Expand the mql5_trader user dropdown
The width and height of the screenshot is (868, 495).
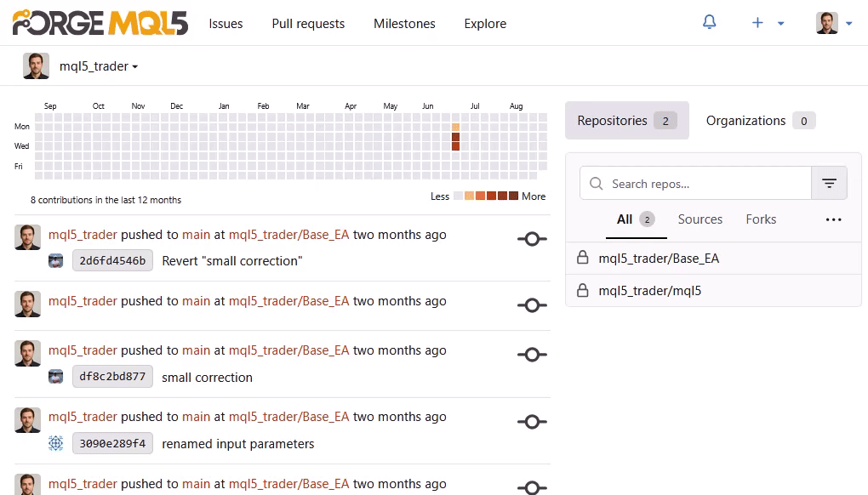click(x=99, y=66)
